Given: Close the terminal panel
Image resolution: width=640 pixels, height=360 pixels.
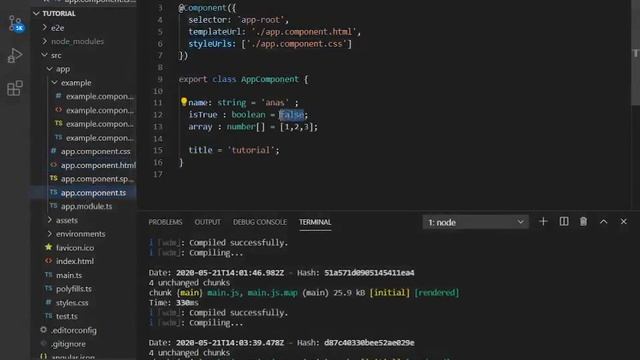Looking at the screenshot, I should (623, 222).
